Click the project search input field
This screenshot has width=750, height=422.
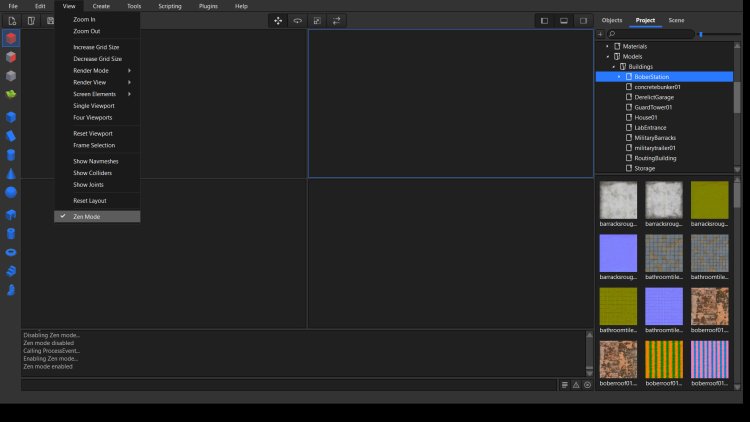pos(650,34)
